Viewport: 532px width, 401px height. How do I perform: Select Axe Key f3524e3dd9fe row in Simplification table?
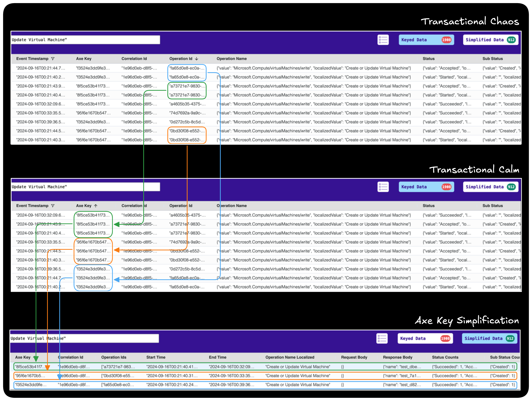pos(265,385)
